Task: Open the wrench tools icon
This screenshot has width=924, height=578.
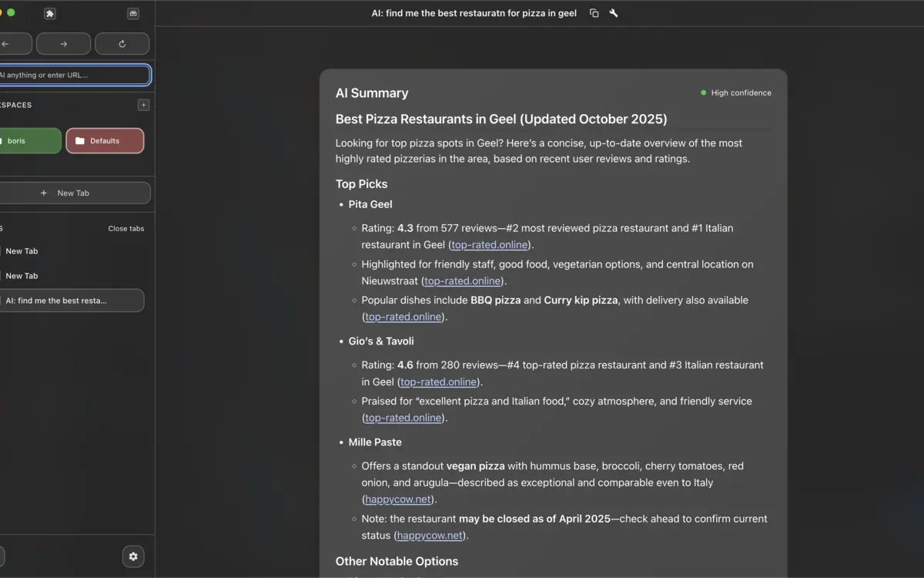Action: [614, 13]
